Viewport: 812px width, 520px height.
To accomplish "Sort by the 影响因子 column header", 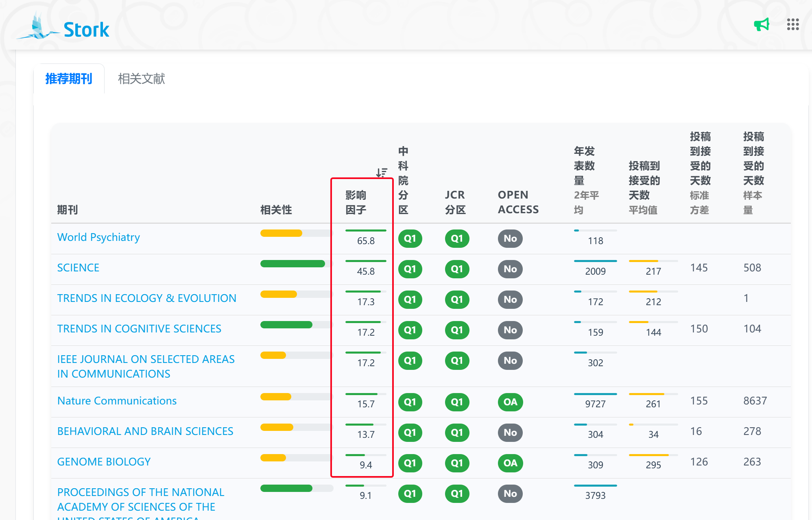I will tap(356, 203).
